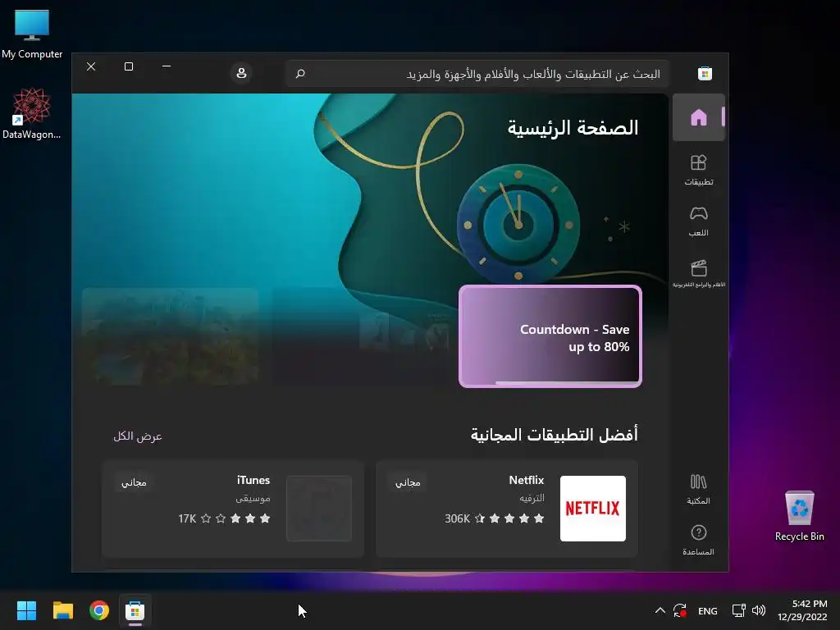Screen dimensions: 840x630
Task: Click the iTunes app title
Action: click(253, 480)
